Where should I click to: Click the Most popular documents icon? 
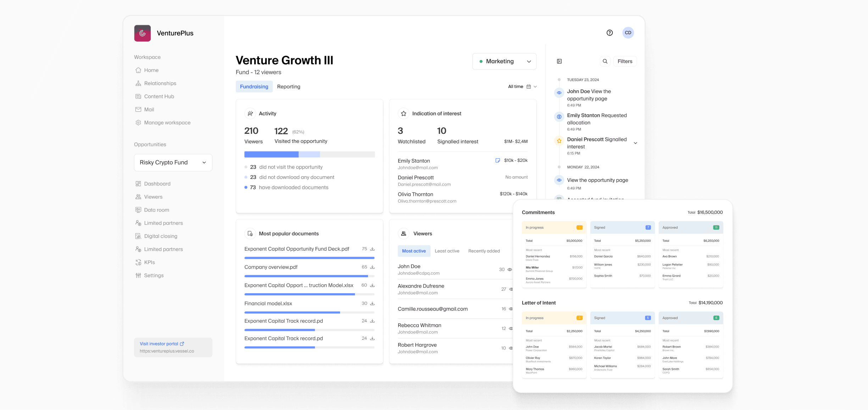(250, 234)
